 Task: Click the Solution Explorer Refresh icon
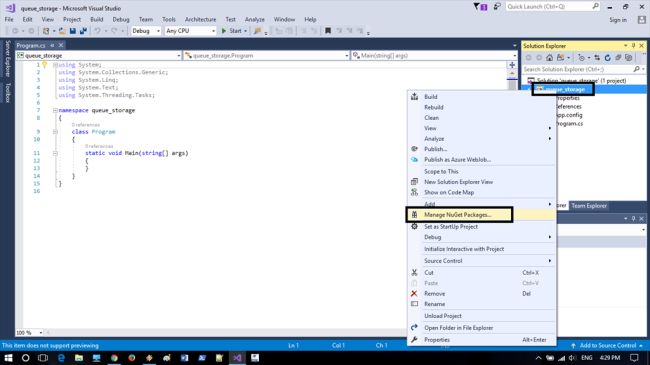tap(608, 58)
